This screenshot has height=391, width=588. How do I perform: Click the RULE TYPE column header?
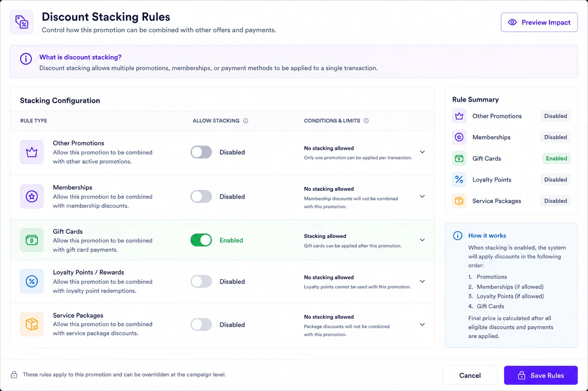coord(34,121)
